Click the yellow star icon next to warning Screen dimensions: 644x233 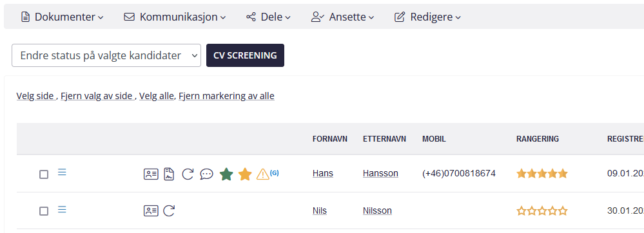click(245, 174)
